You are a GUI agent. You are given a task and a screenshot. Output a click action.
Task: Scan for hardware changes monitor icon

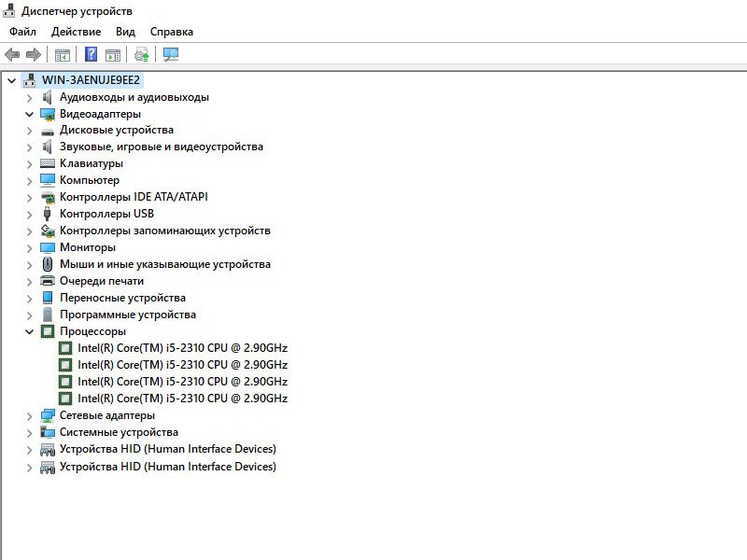pos(171,55)
